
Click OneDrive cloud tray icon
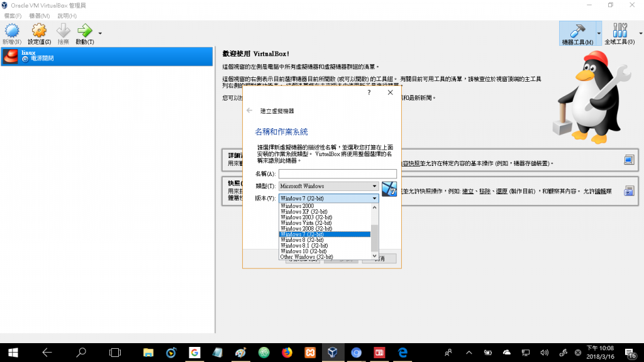pyautogui.click(x=507, y=353)
